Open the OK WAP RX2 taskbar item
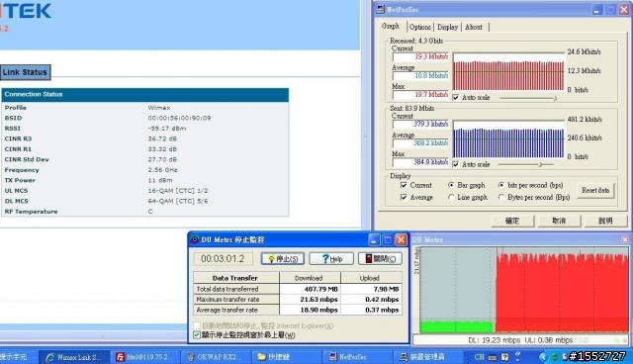Image resolution: width=633 pixels, height=364 pixels. 215,357
